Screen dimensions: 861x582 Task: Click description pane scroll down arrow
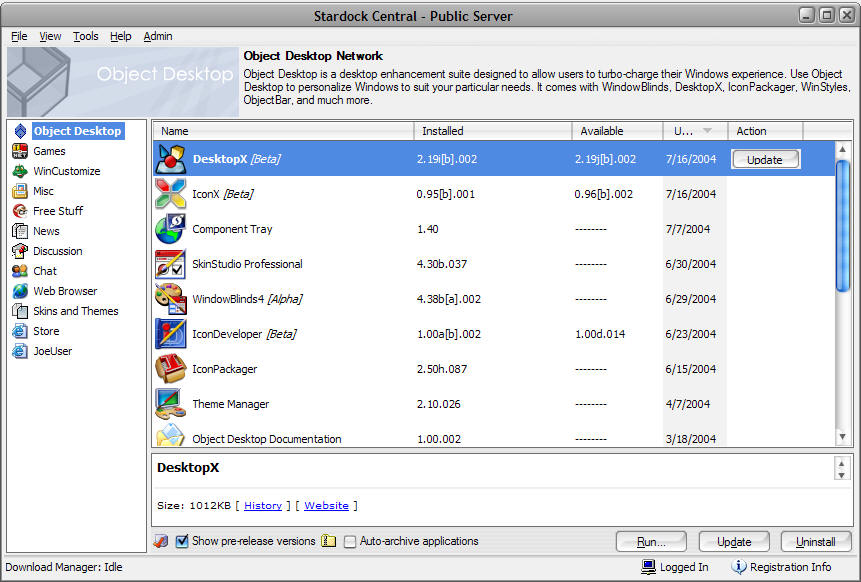[x=841, y=475]
